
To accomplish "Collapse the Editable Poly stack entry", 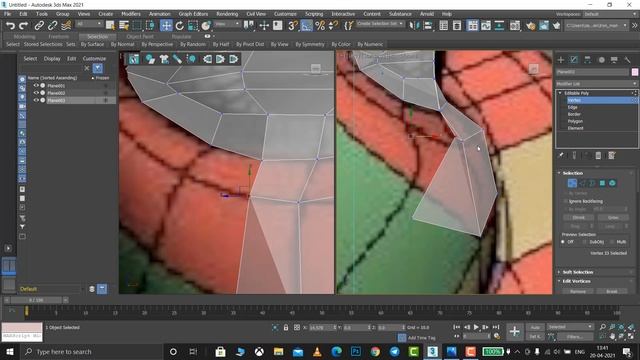I will 560,93.
